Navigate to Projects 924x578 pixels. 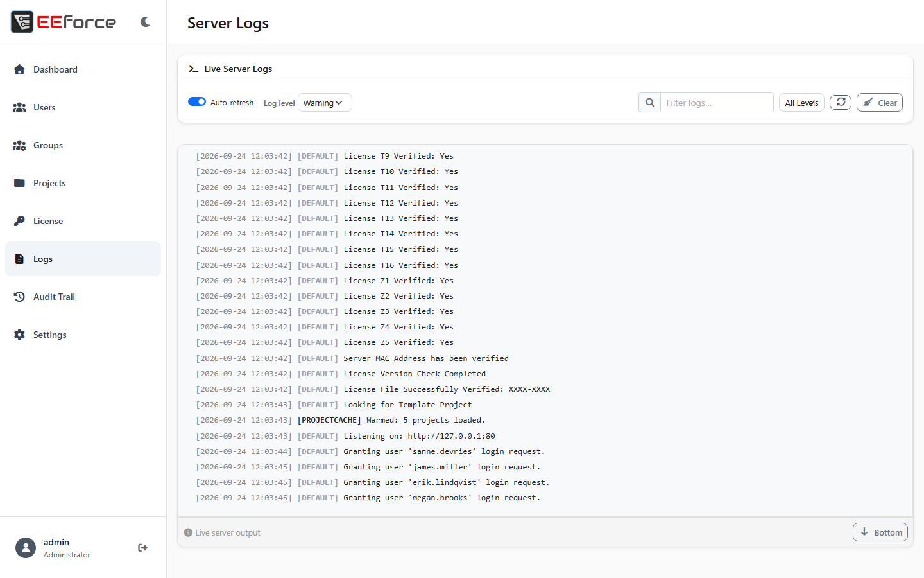point(83,183)
